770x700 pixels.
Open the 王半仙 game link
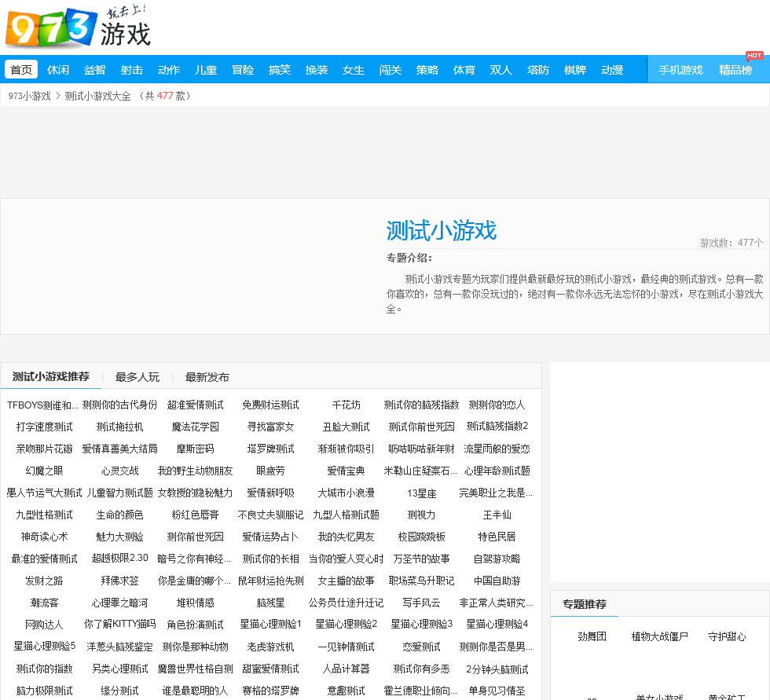(497, 515)
